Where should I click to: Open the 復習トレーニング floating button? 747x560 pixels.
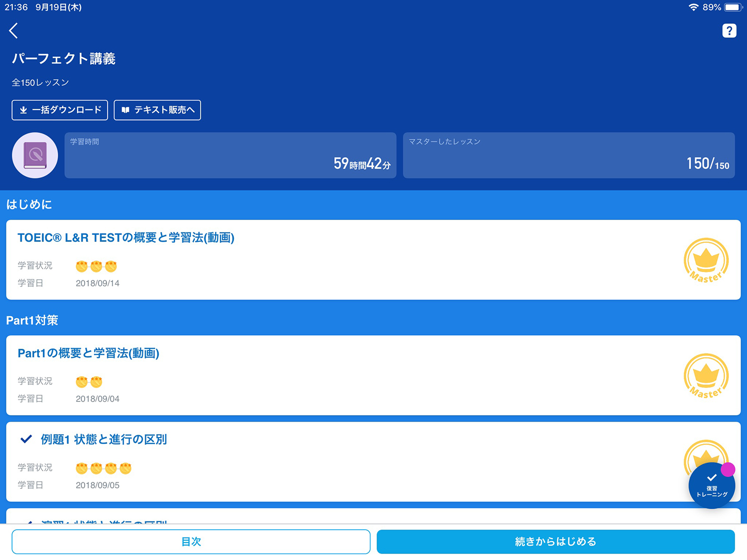[712, 486]
